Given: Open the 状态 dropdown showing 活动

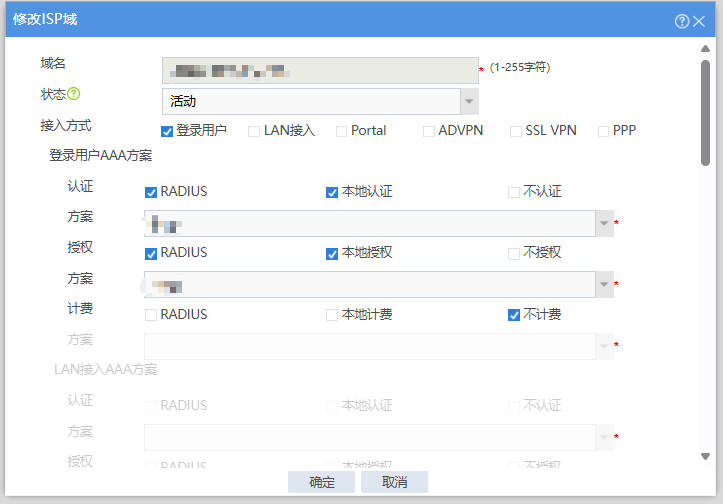Looking at the screenshot, I should pyautogui.click(x=468, y=101).
